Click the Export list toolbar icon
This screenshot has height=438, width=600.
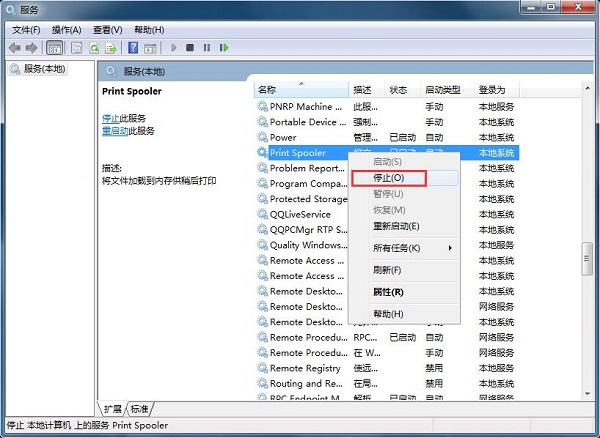[111, 48]
